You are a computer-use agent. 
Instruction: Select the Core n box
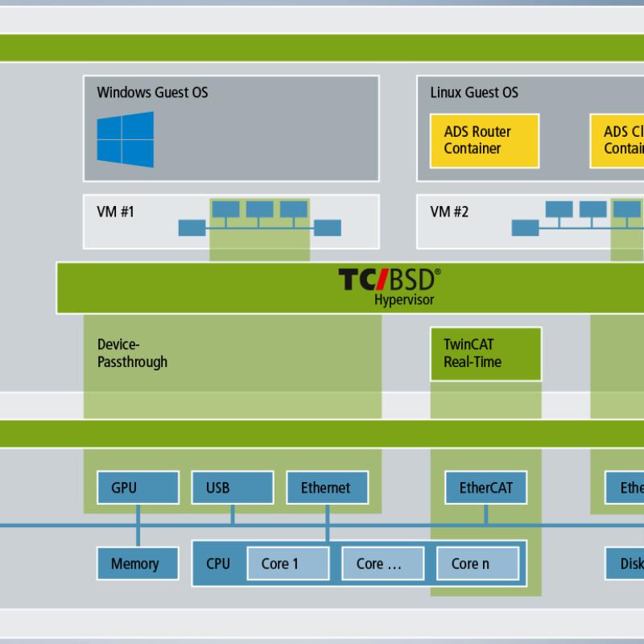coord(477,563)
